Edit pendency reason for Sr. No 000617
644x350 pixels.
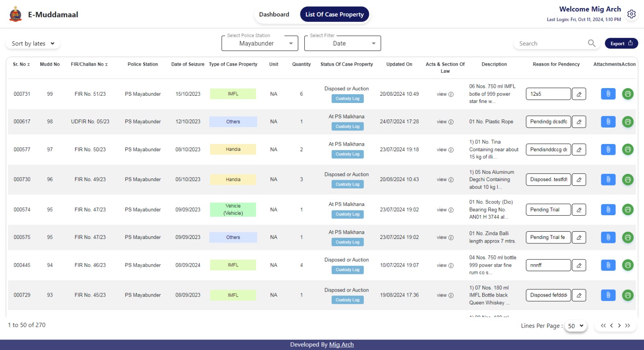(579, 121)
